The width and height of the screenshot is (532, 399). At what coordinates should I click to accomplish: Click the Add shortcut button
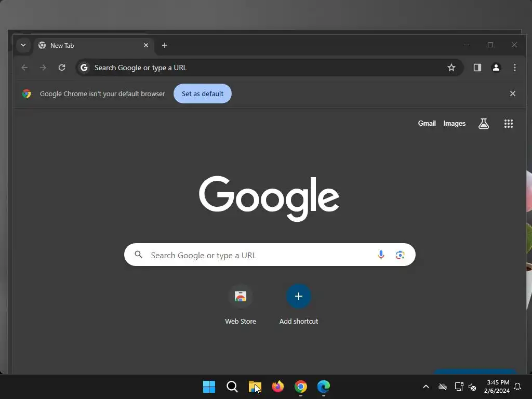click(299, 305)
